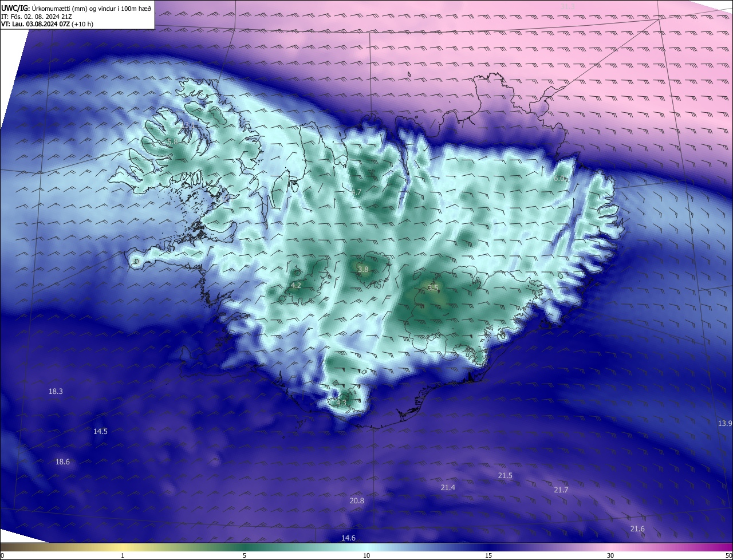
Task: Click the 5 tick on the color scale
Action: pos(245,556)
